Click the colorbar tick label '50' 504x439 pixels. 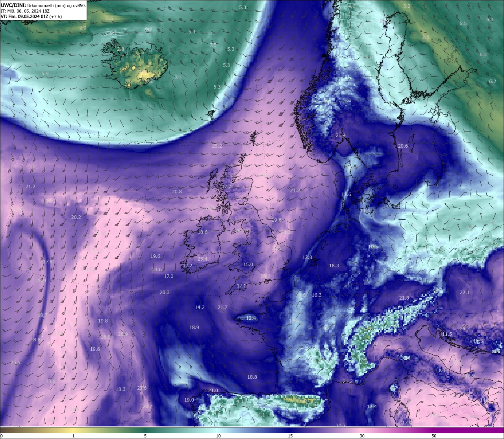click(x=434, y=436)
